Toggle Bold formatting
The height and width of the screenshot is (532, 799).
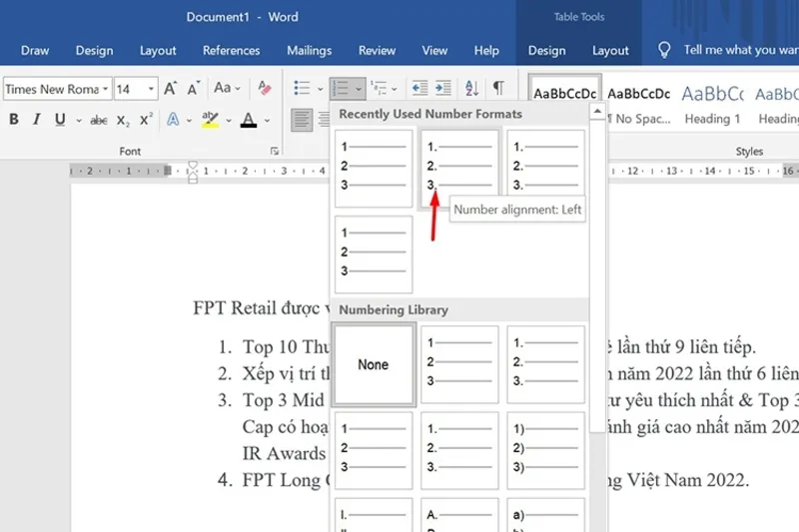pos(14,120)
